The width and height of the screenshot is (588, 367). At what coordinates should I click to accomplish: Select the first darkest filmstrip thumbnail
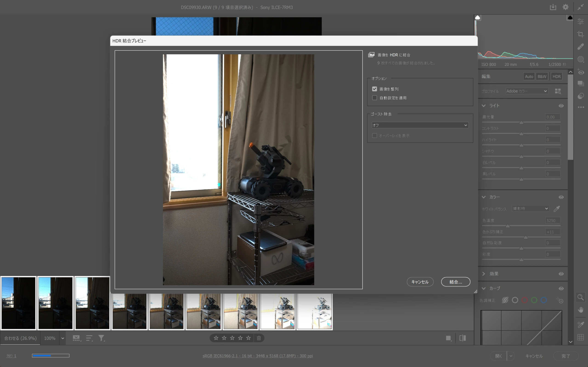(18, 303)
